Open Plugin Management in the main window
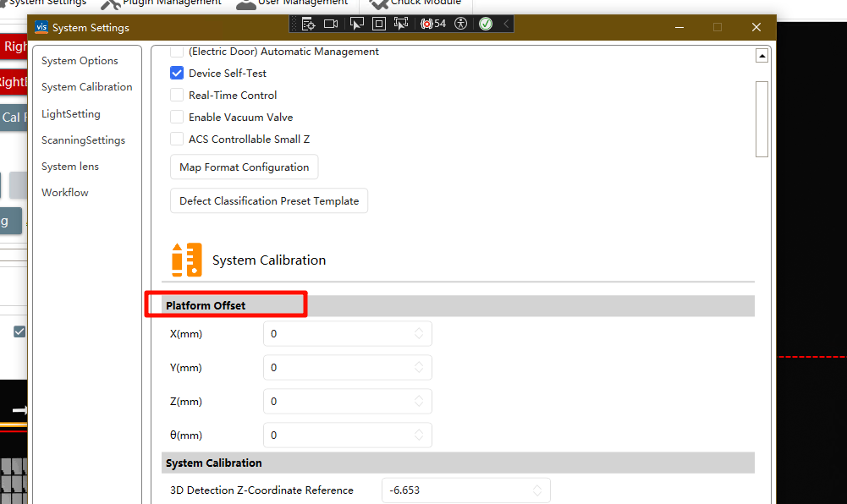 pos(161,3)
